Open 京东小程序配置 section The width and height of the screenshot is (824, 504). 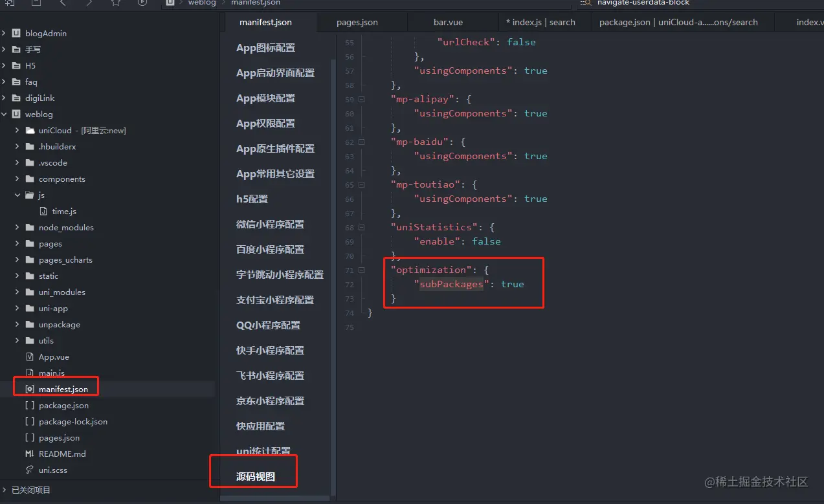pos(270,401)
